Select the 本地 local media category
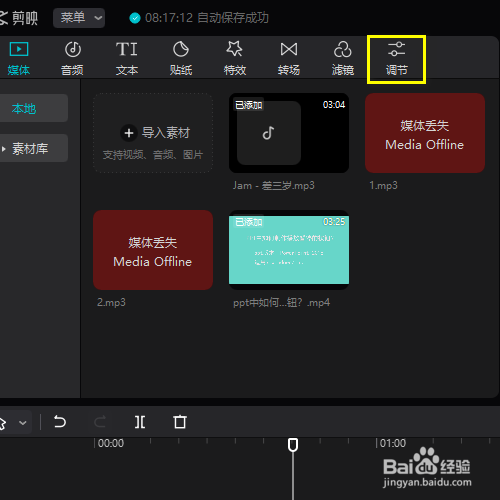 pos(33,108)
